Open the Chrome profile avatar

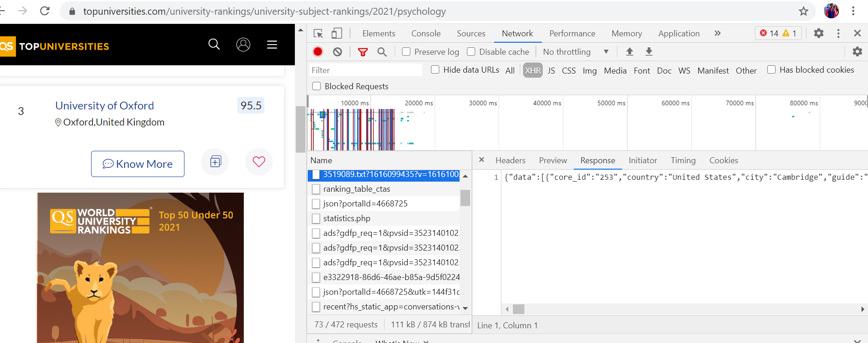[x=832, y=11]
